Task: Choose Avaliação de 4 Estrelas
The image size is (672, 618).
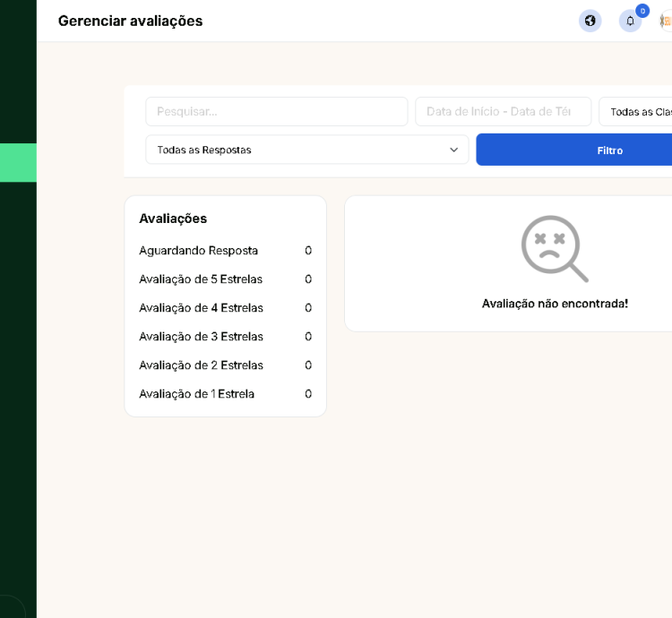Action: point(201,308)
